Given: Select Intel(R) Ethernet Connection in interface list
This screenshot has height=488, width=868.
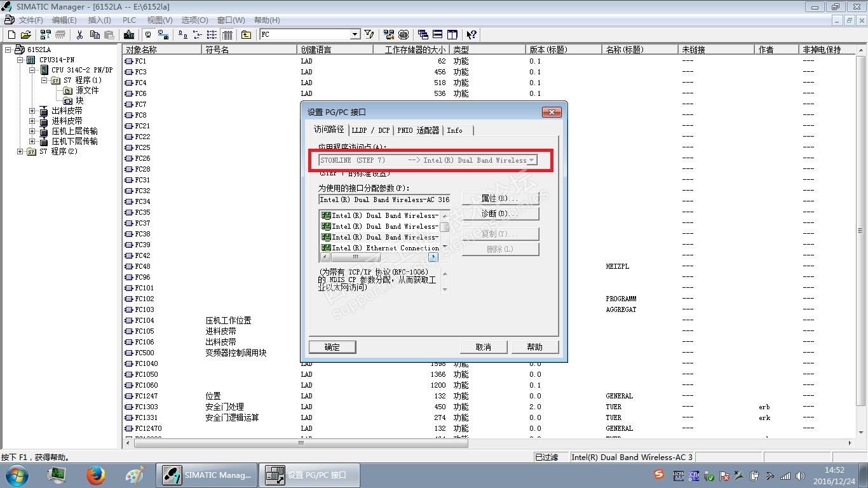Looking at the screenshot, I should pos(380,248).
